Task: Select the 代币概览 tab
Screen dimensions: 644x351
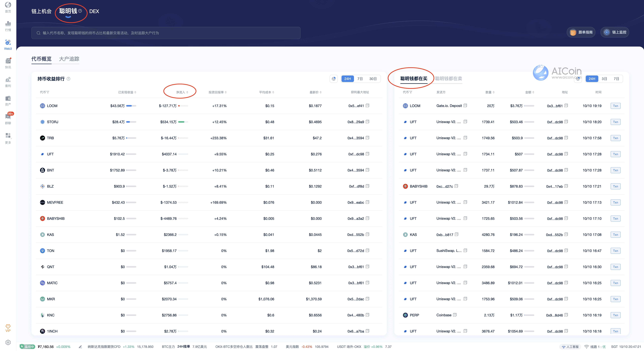Action: point(42,59)
